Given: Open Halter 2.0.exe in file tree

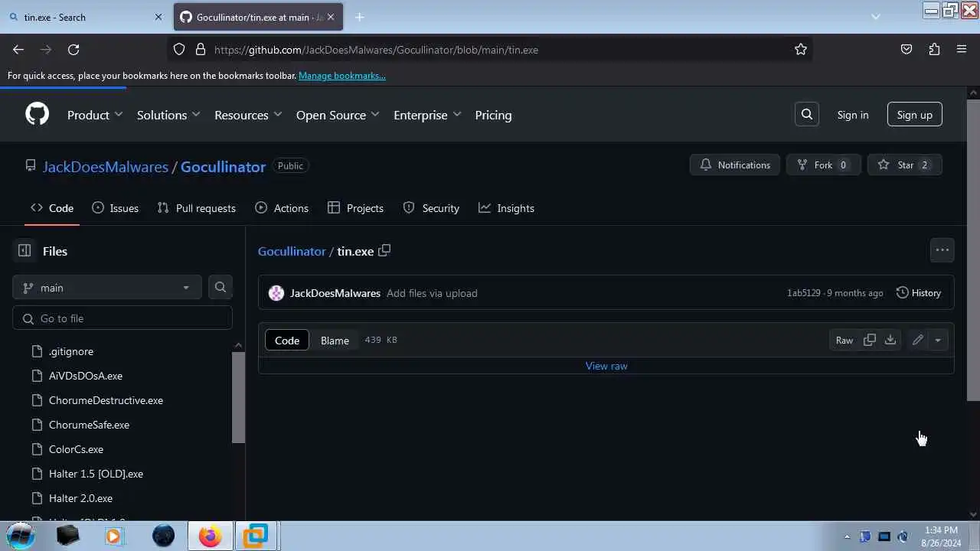Looking at the screenshot, I should tap(80, 498).
